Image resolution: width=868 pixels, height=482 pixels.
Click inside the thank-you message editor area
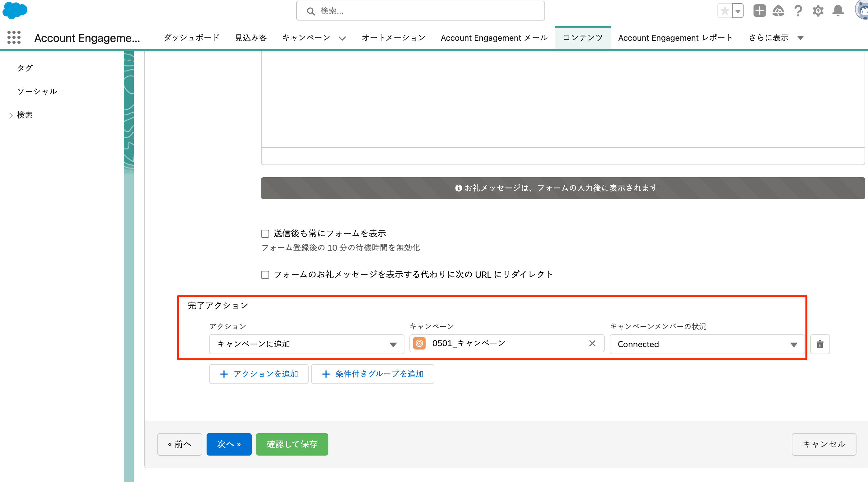tap(563, 100)
